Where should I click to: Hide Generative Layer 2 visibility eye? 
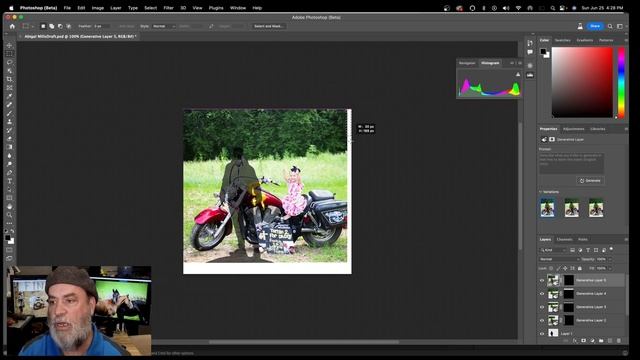(x=542, y=320)
